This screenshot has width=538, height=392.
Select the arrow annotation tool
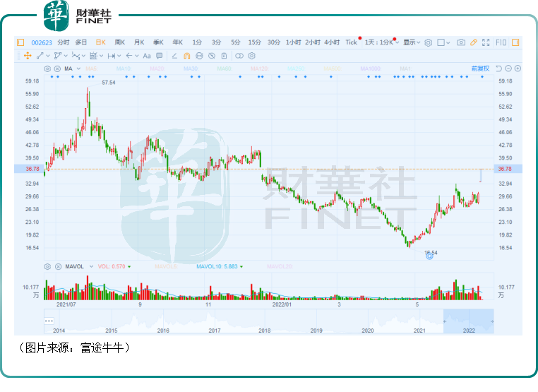(129, 56)
